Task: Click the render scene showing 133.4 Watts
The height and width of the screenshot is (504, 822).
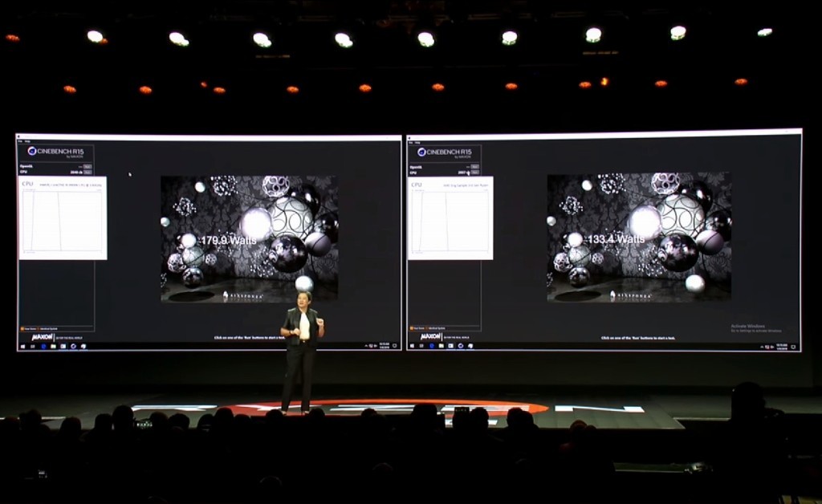Action: pos(638,237)
